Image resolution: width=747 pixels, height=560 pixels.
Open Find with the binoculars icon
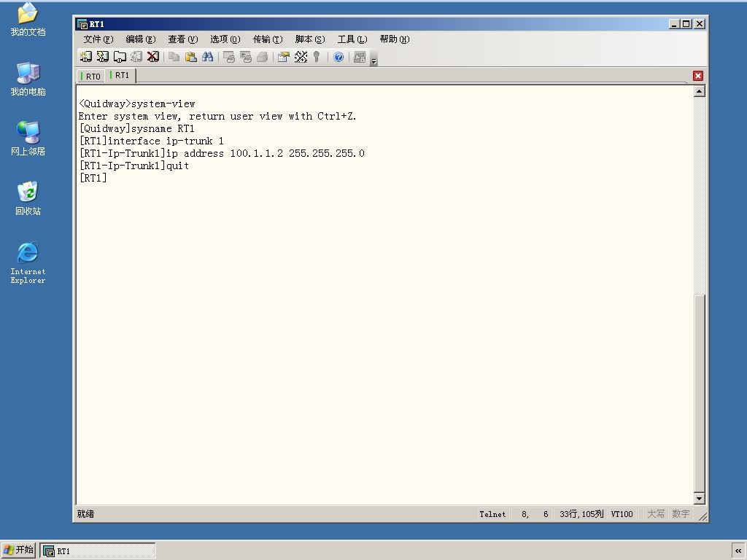pos(208,57)
